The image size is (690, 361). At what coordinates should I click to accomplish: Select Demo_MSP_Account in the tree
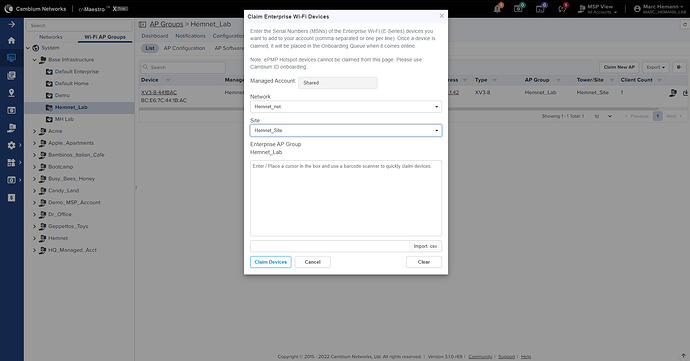[x=74, y=203]
